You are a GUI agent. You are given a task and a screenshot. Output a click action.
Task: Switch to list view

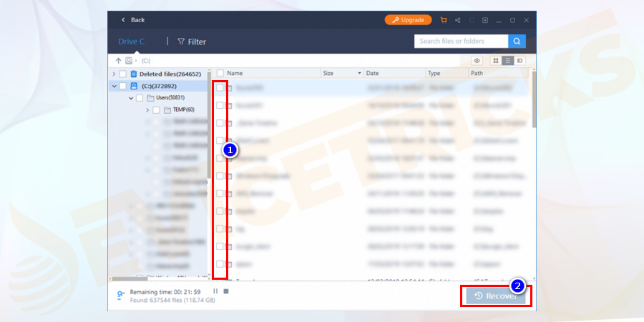[x=507, y=61]
